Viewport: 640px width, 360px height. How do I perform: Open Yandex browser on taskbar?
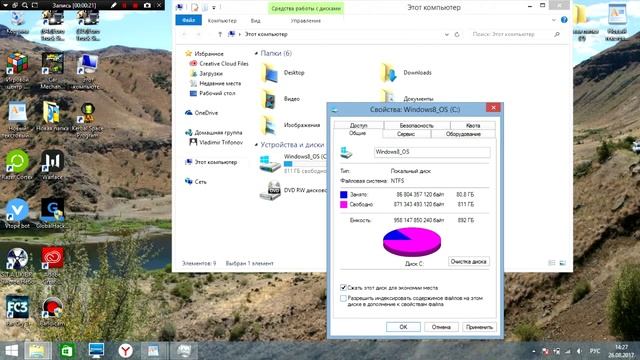pyautogui.click(x=125, y=351)
